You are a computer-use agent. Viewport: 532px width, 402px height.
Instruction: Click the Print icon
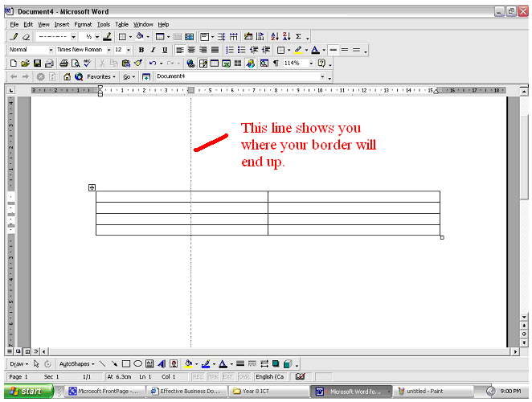63,64
